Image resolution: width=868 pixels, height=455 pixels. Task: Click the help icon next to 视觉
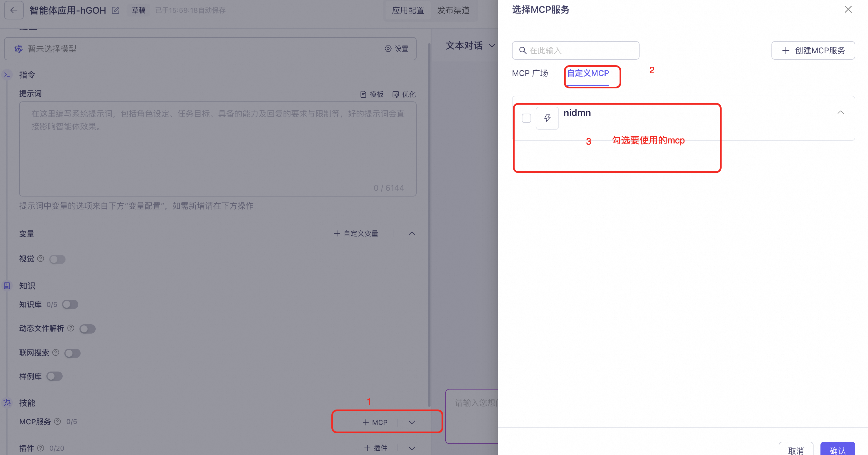tap(40, 259)
